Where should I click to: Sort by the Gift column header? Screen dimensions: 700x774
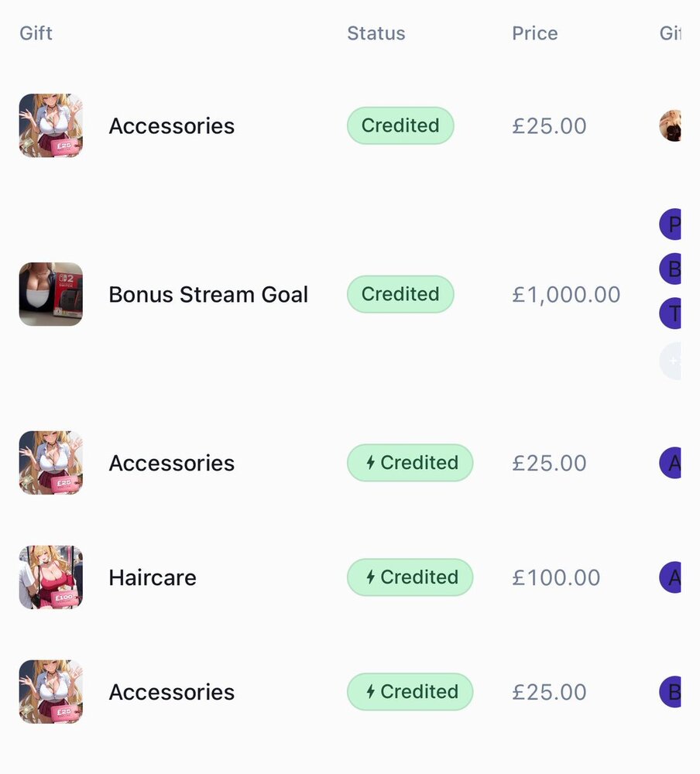pos(36,33)
